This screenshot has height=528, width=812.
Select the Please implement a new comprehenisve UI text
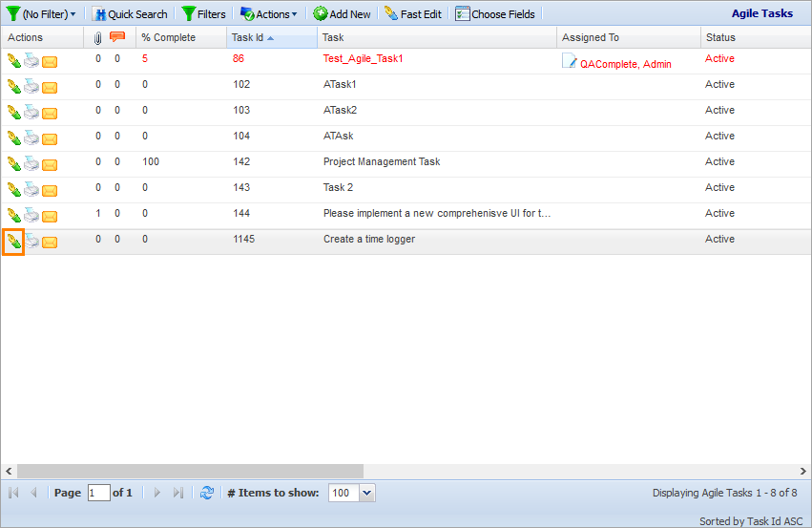pos(437,213)
